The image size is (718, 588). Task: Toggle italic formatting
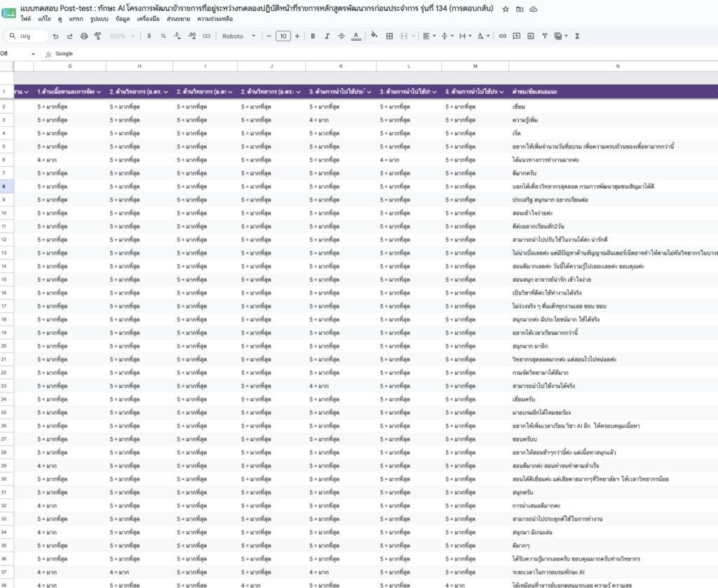coord(327,36)
